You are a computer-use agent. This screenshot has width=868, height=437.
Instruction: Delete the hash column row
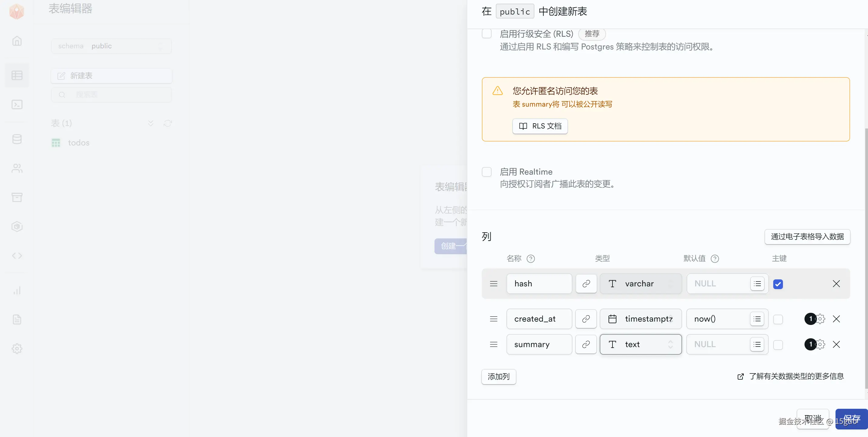(836, 284)
